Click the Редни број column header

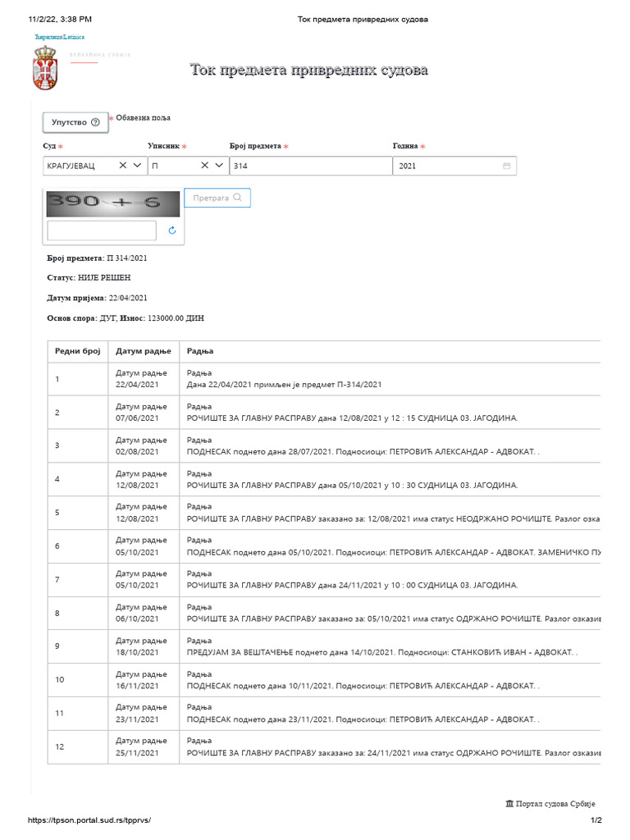tap(78, 351)
